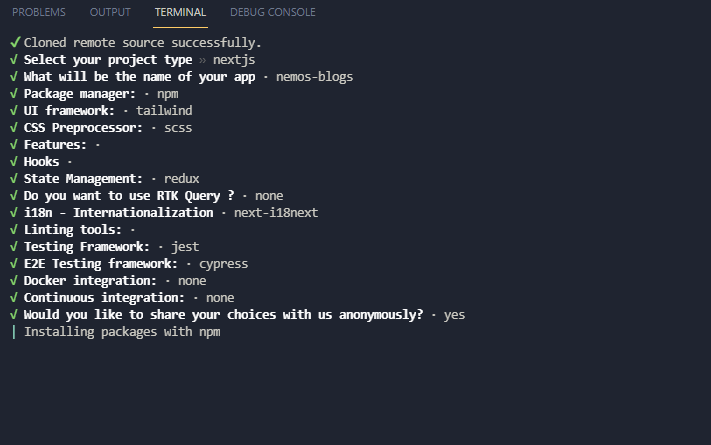This screenshot has height=445, width=711.
Task: Show the DEBUG CONSOLE tab
Action: click(x=272, y=13)
